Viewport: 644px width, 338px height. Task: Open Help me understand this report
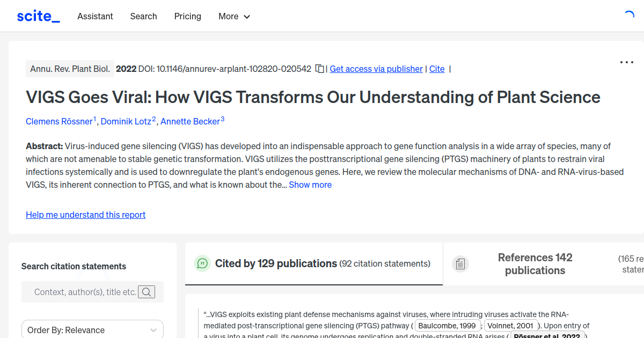[85, 215]
